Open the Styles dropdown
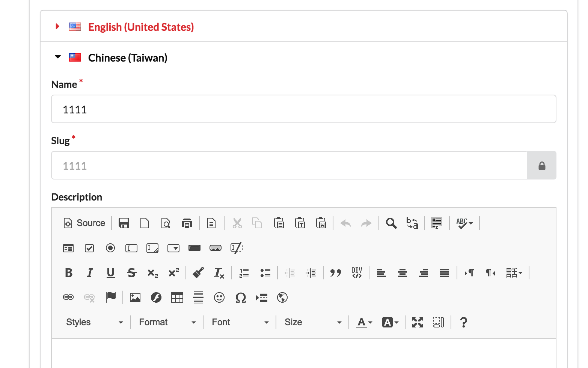This screenshot has width=588, height=368. (94, 322)
